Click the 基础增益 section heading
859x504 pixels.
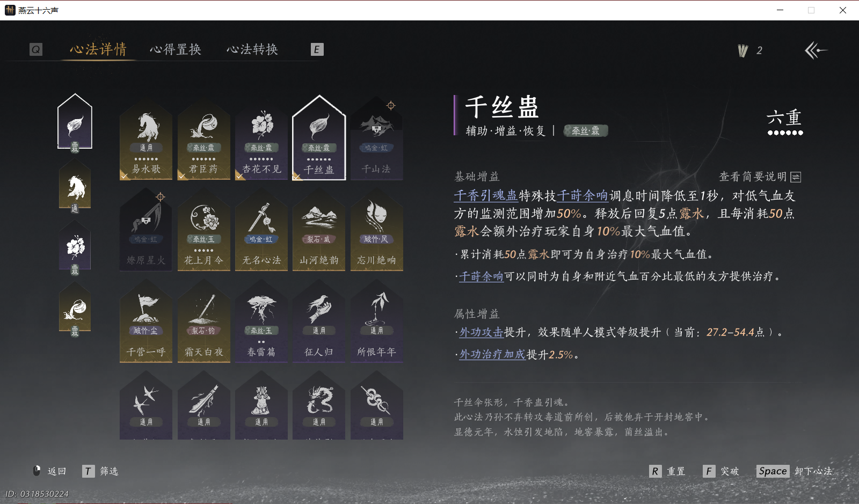[x=477, y=177]
